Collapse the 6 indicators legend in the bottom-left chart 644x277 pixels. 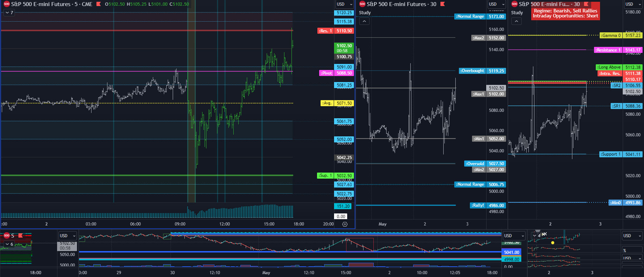click(x=9, y=244)
